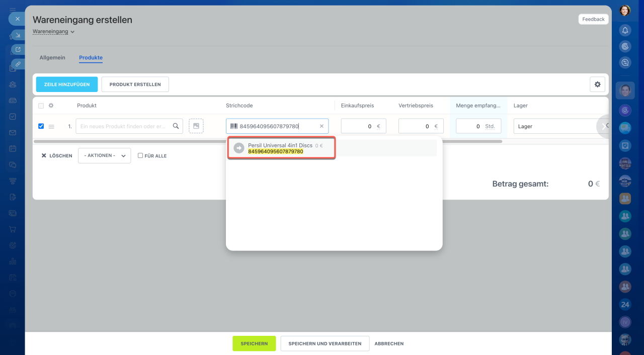
Task: Clear the barcode field with X icon
Action: [321, 126]
